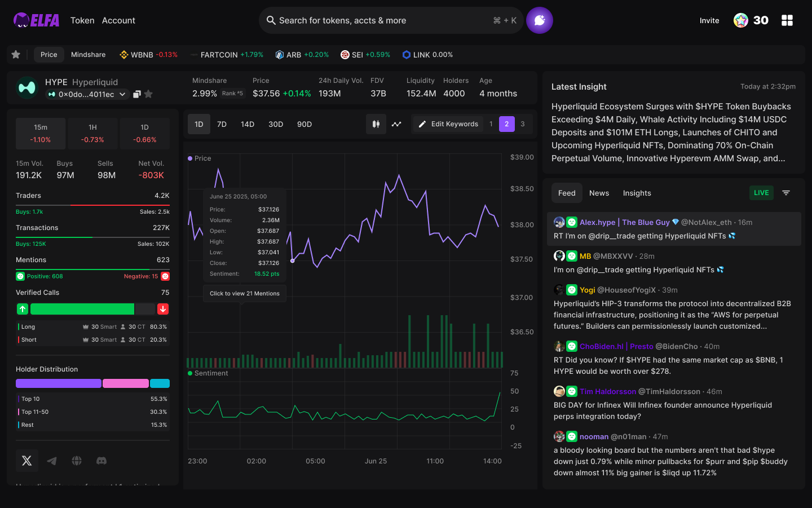Switch chart to candlestick view
The image size is (812, 508).
[x=376, y=124]
